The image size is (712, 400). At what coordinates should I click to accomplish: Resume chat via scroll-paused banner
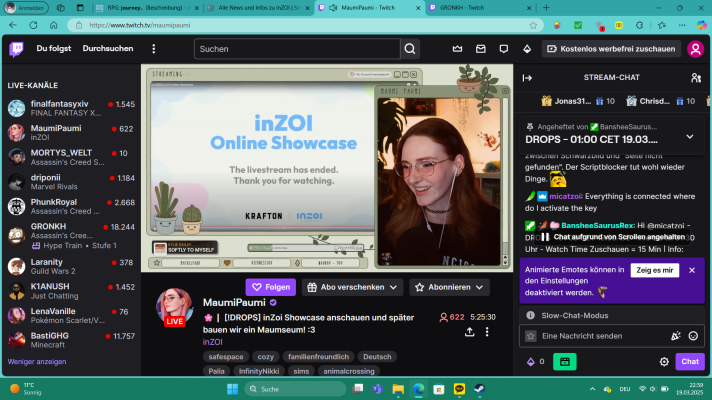point(613,237)
